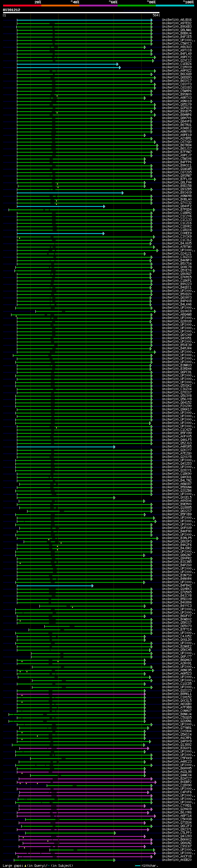Viewport: 197px width, 868px height.
Task: Select label UniRef100_P20290
Action: coord(177,406)
